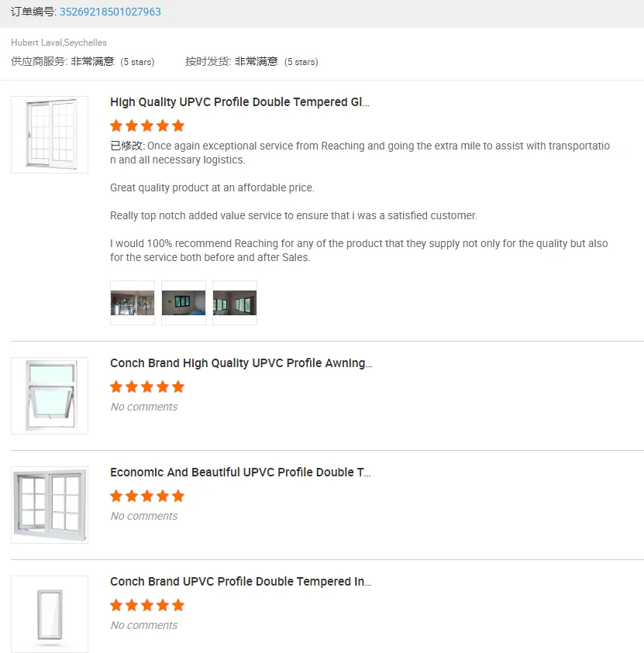The height and width of the screenshot is (653, 644).
Task: View the second review photo with green window
Action: [184, 303]
